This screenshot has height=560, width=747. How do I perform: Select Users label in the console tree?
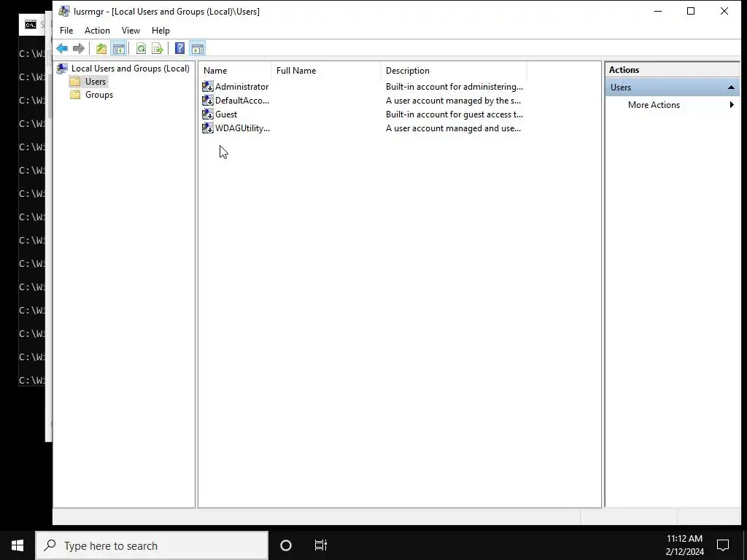[96, 82]
